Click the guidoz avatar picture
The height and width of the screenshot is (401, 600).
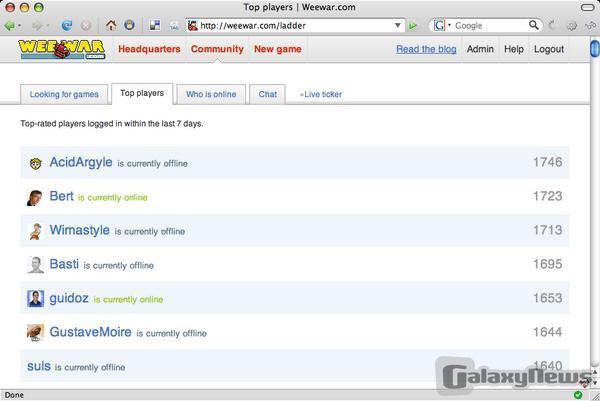(35, 298)
